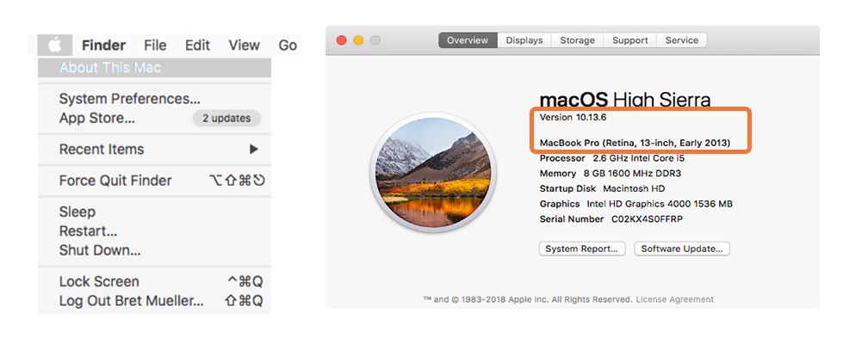Click the serial number C02KX4S0FFRP
The width and height of the screenshot is (868, 350).
point(648,219)
